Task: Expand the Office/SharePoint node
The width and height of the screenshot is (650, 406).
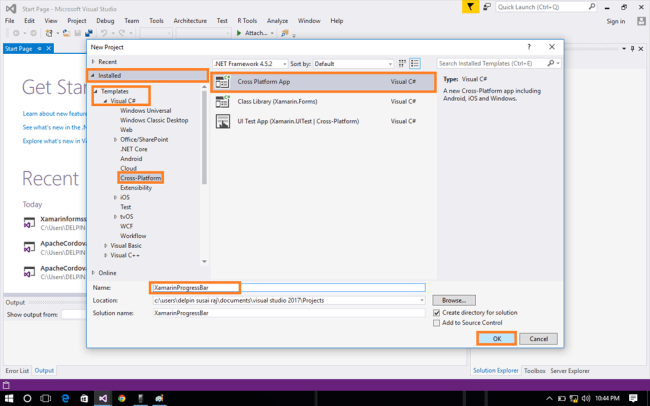Action: pos(115,140)
